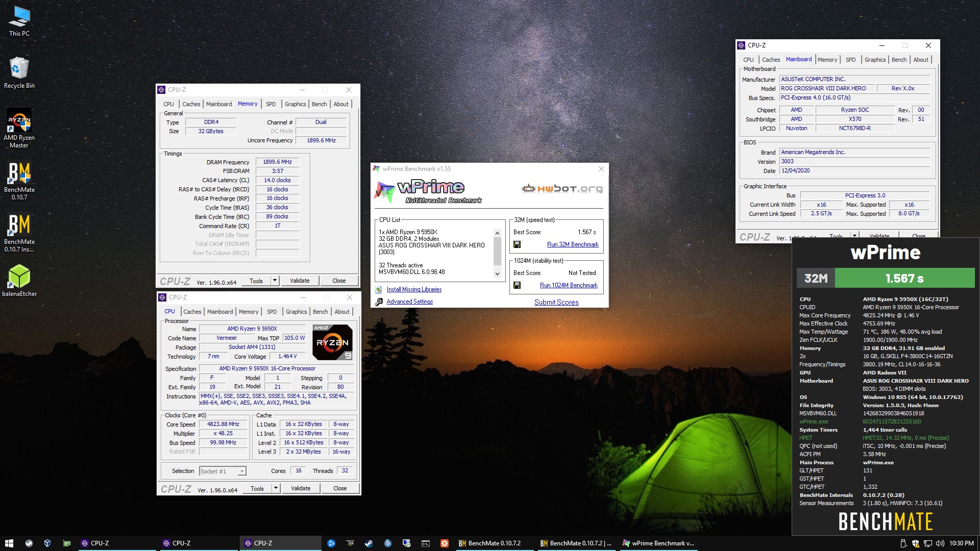The image size is (980, 551).
Task: Open This PC desktop icon
Action: 19,21
